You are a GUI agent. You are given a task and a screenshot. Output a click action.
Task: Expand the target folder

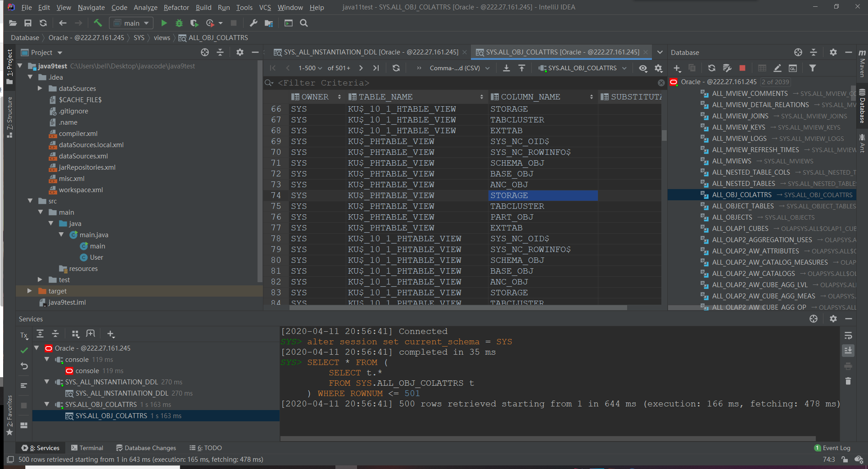point(30,291)
